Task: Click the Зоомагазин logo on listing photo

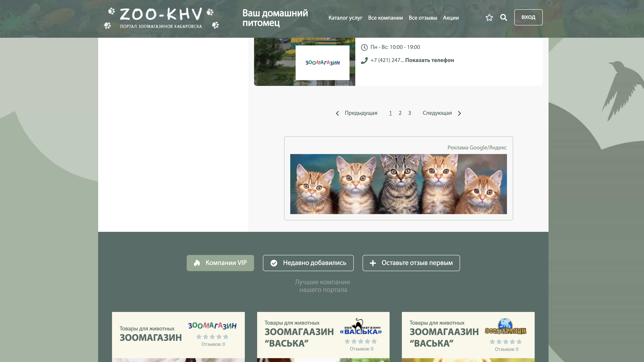Action: (x=323, y=63)
